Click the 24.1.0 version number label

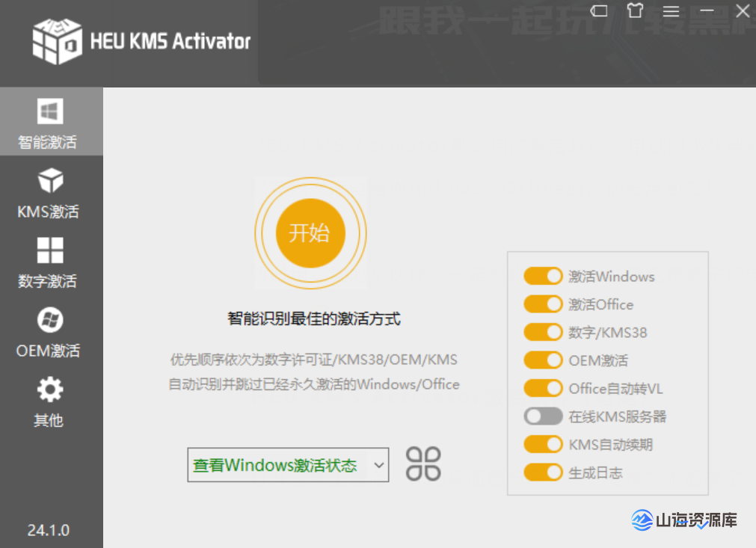49,530
